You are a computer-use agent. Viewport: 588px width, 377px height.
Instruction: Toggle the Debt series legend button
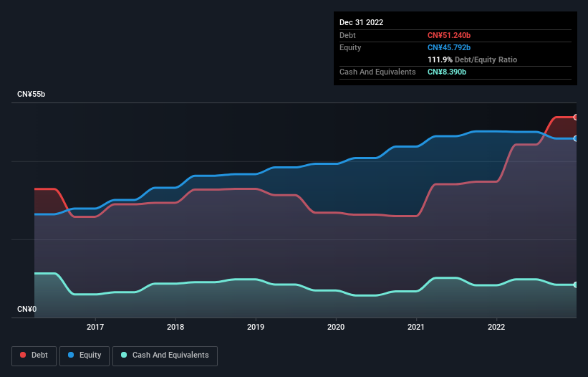tap(34, 355)
